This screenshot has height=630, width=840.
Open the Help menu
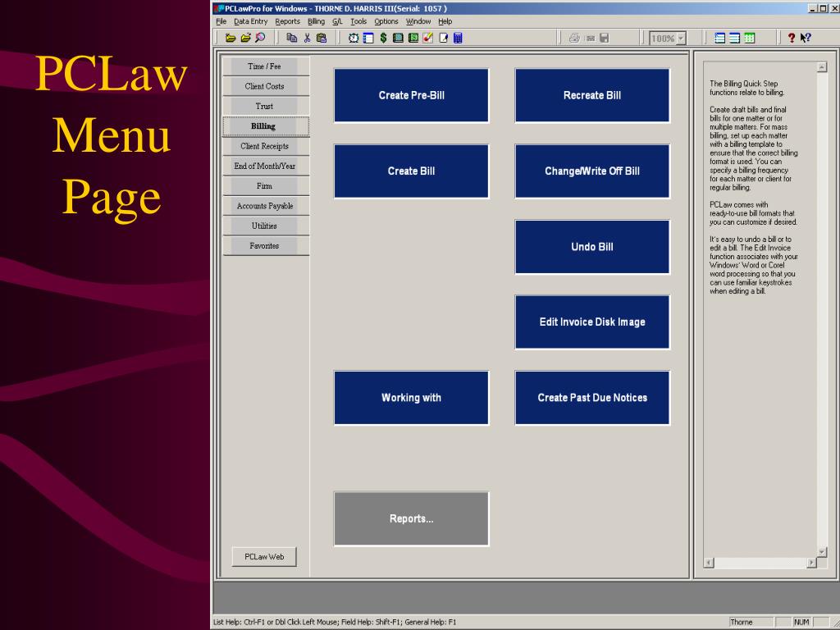tap(445, 21)
